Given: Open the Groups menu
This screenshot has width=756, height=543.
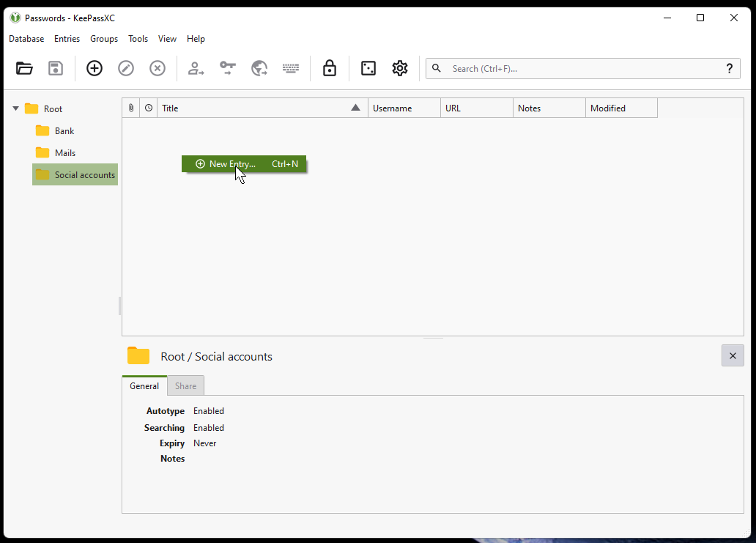Looking at the screenshot, I should [x=104, y=39].
